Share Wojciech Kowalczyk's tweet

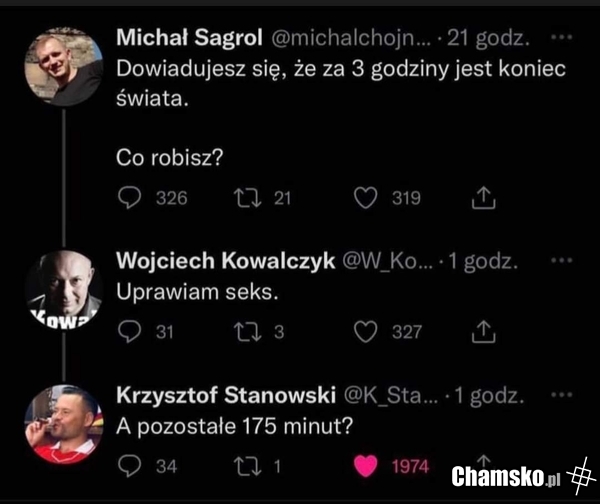pyautogui.click(x=483, y=331)
